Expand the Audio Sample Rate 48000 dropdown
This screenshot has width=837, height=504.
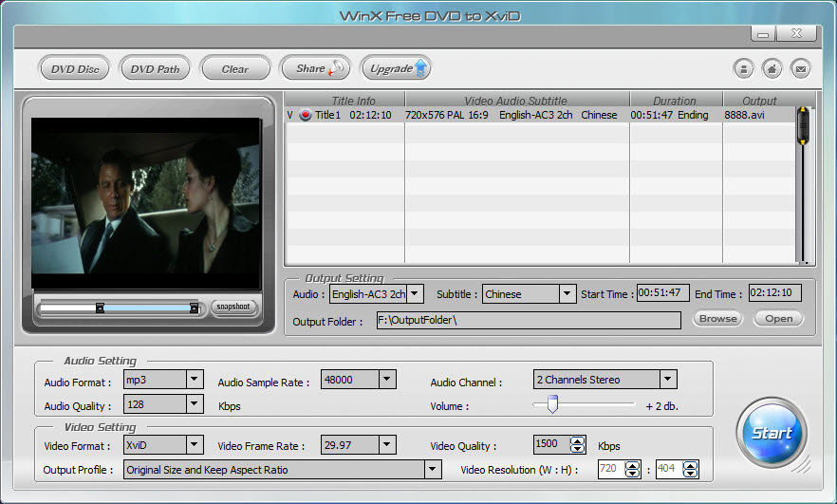coord(387,380)
